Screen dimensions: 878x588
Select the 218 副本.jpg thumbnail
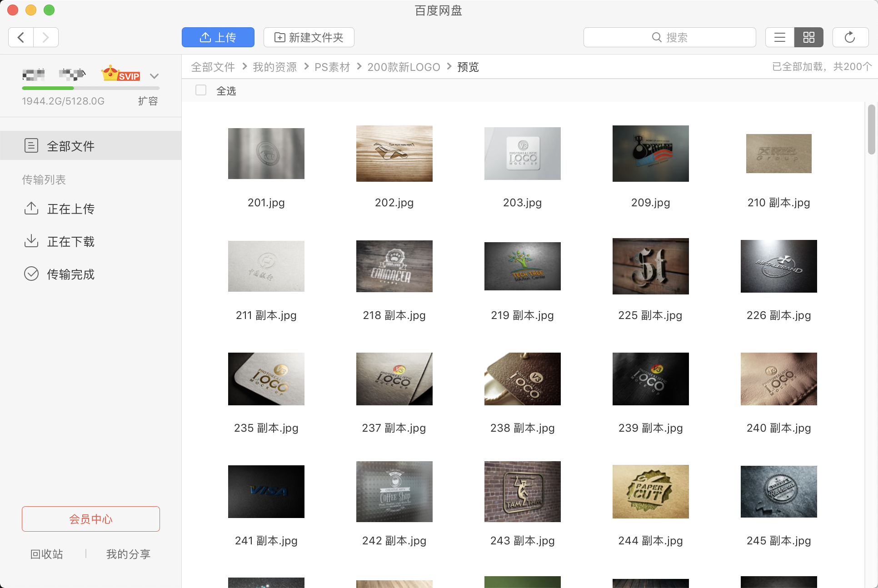394,266
